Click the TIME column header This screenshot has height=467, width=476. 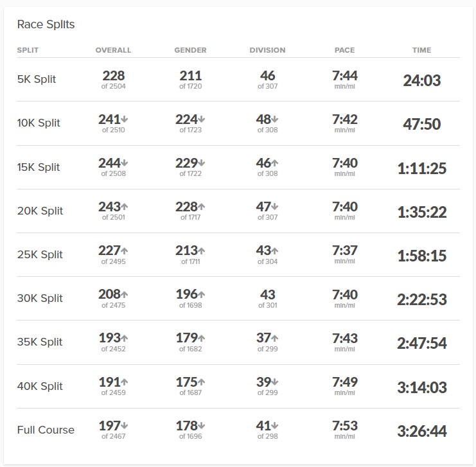point(421,50)
